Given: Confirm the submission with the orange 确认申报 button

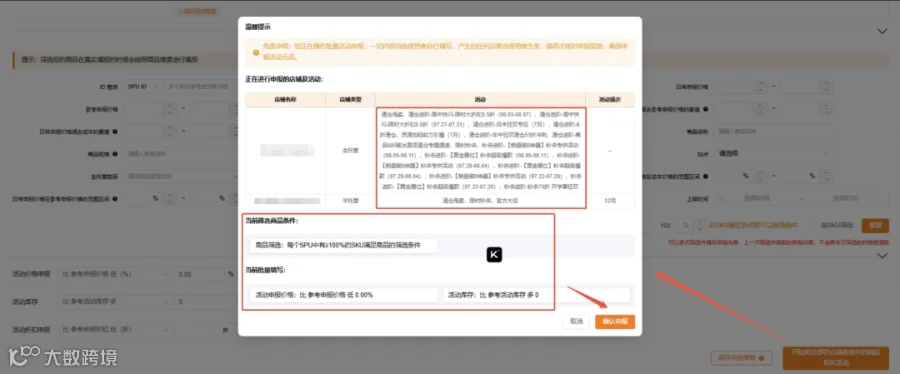Looking at the screenshot, I should coord(615,322).
